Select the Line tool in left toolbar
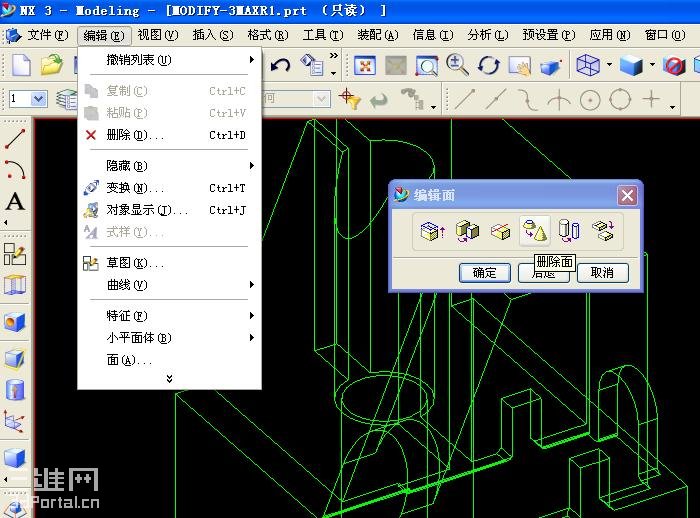 click(x=15, y=139)
